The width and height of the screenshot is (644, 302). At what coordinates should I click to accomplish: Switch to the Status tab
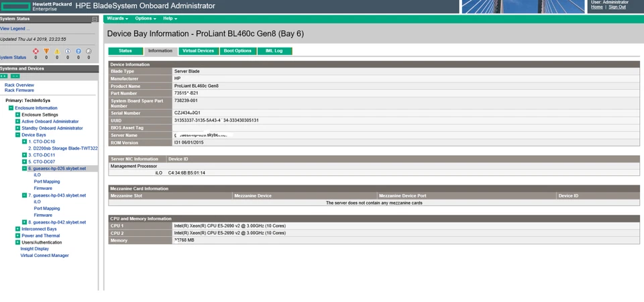point(125,51)
